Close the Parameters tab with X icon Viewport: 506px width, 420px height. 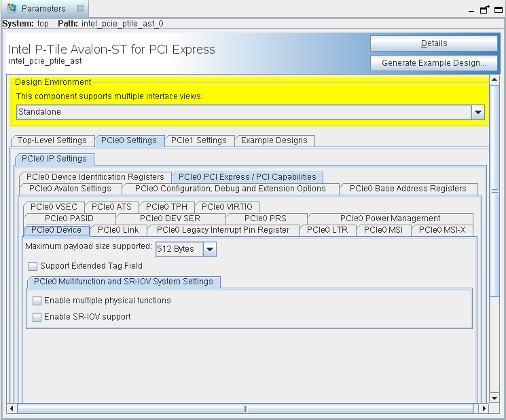pos(80,8)
